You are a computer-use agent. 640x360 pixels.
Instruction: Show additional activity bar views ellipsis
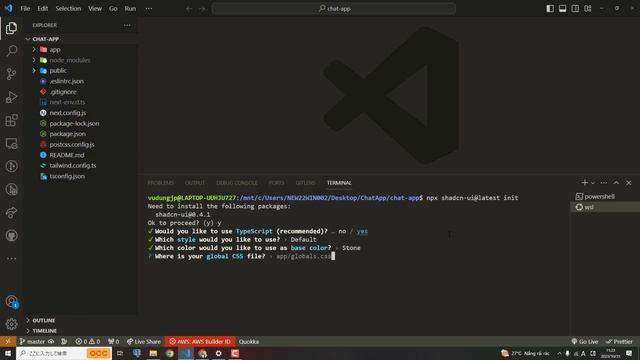11,258
